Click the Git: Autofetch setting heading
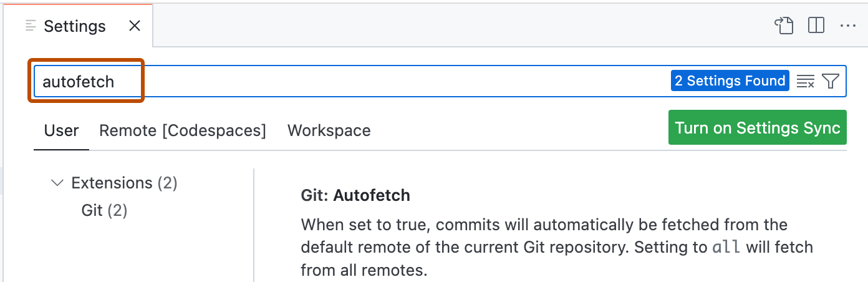Screen dimensions: 868x282 (x=355, y=195)
